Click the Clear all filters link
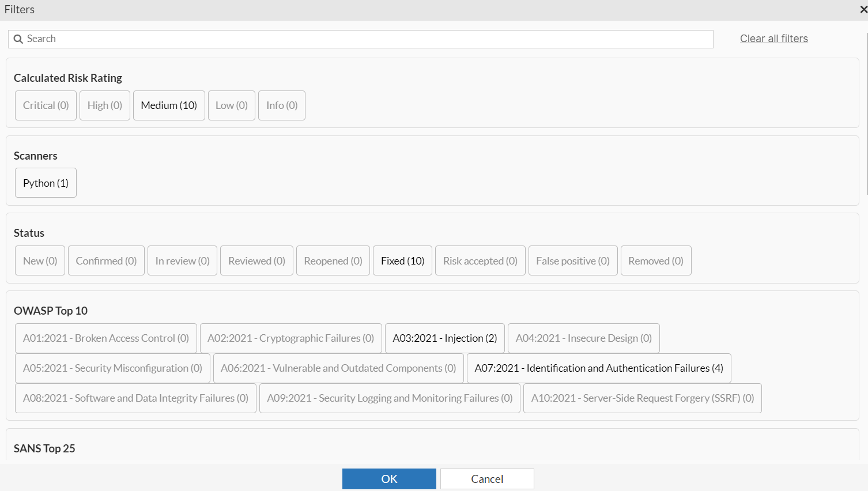 pyautogui.click(x=773, y=39)
